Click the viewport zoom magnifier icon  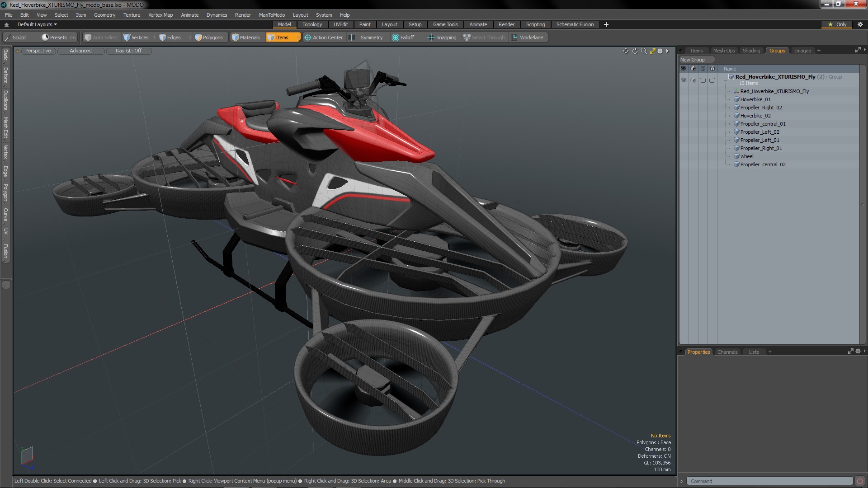pos(644,51)
